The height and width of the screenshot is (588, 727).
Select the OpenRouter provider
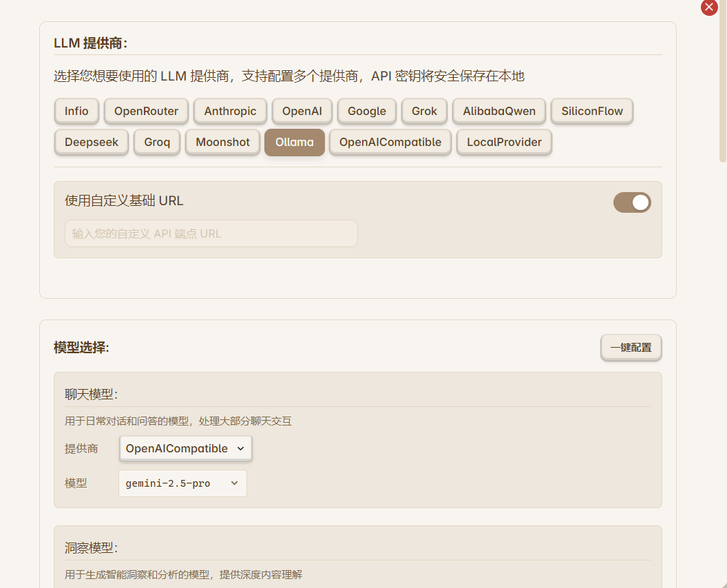click(146, 112)
